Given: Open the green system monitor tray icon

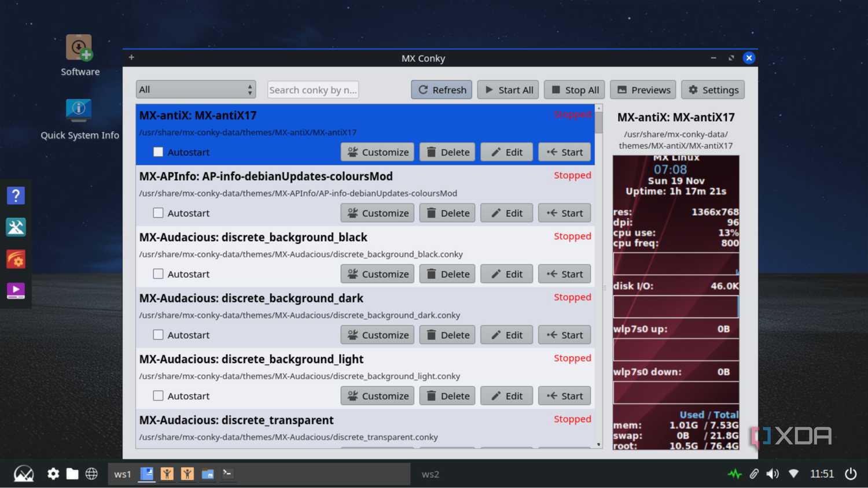Looking at the screenshot, I should [x=735, y=474].
